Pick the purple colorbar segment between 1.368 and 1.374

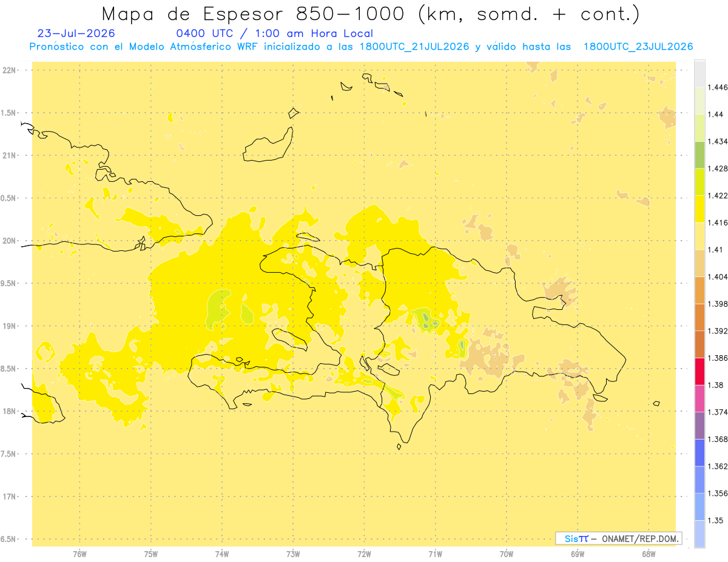699,426
